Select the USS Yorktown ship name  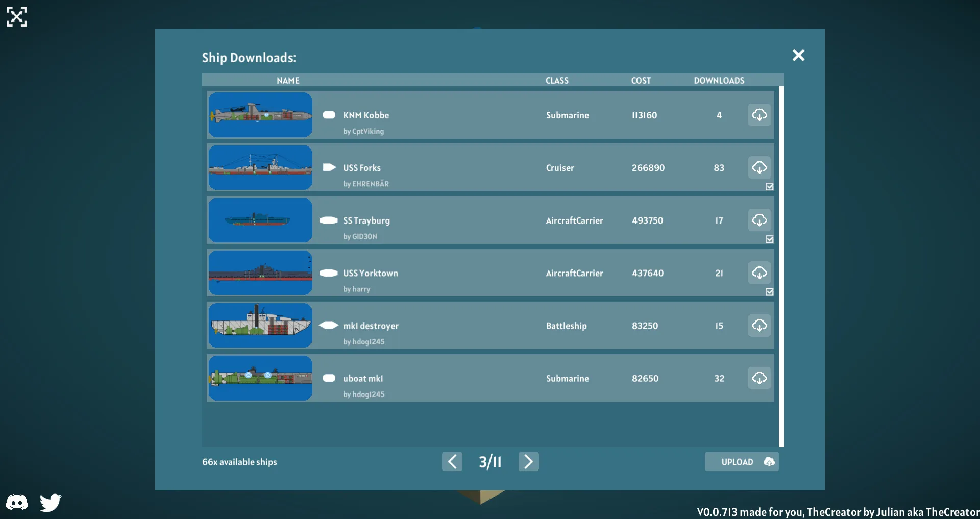pos(371,273)
